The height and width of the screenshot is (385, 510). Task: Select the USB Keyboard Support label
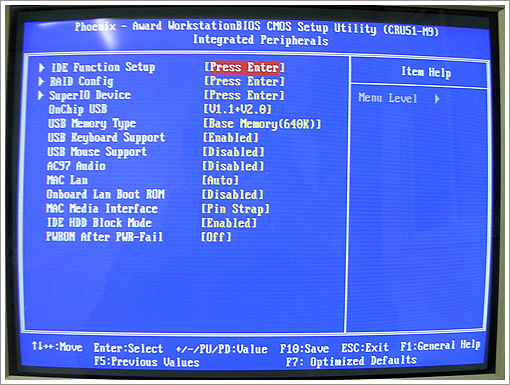106,138
